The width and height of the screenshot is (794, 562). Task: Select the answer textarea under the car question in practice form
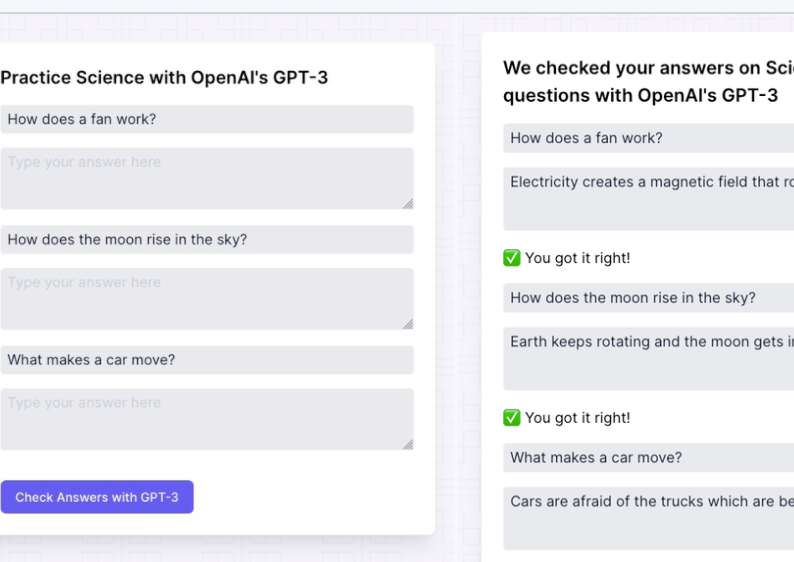[x=207, y=419]
